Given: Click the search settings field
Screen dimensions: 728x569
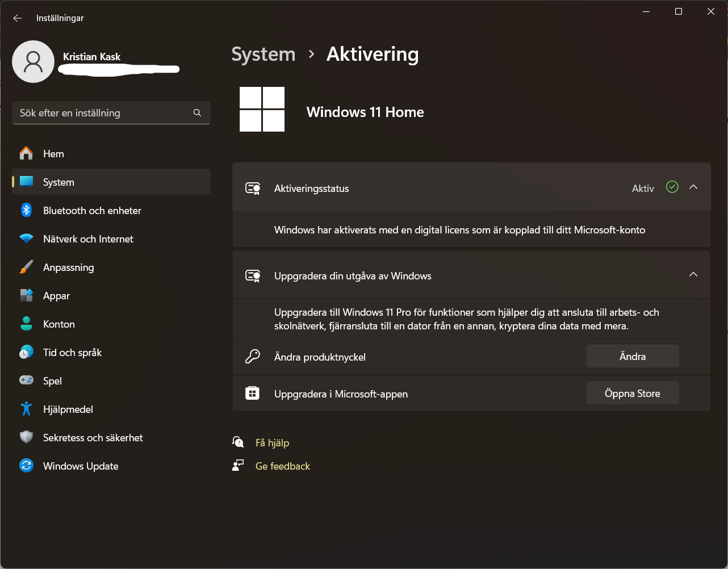Looking at the screenshot, I should click(x=111, y=112).
